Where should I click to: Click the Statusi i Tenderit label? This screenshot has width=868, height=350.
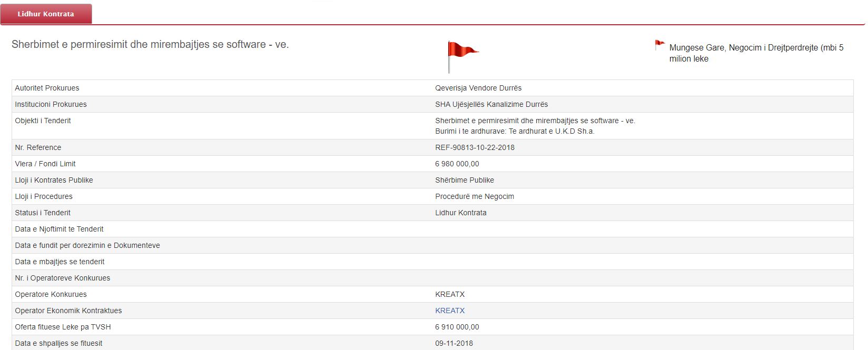point(43,213)
